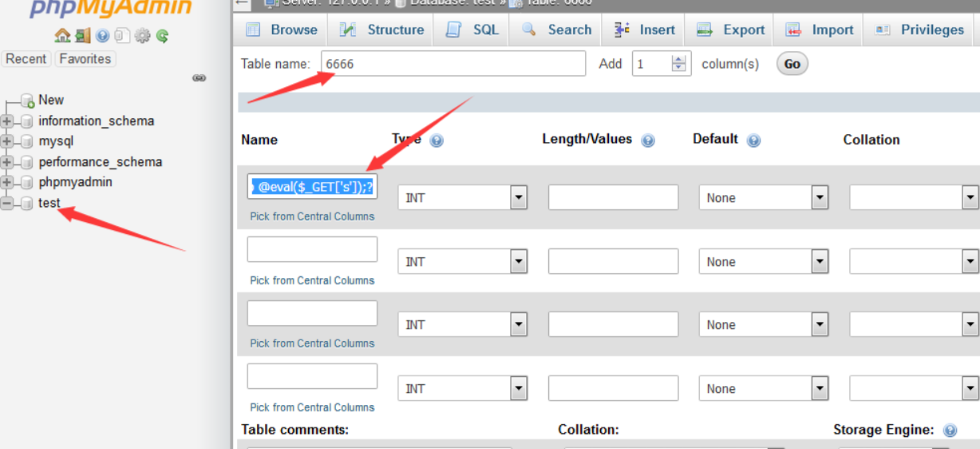Collapse the test database tree node
Screen dimensions: 980x449
click(x=8, y=203)
